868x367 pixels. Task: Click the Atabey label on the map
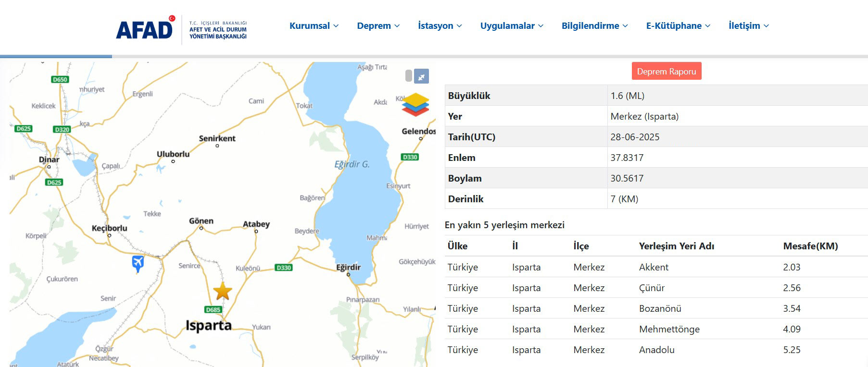pos(256,224)
